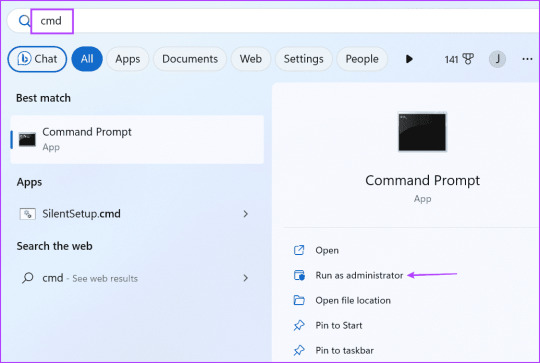Click the Pin to taskbar pin icon

(299, 350)
